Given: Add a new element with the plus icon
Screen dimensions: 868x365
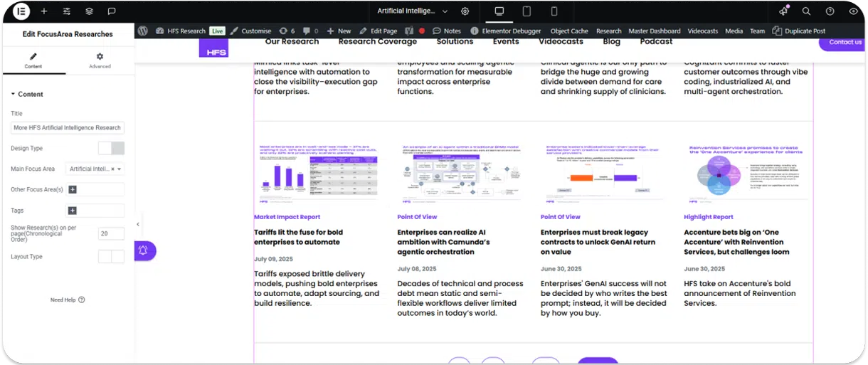Looking at the screenshot, I should [44, 11].
